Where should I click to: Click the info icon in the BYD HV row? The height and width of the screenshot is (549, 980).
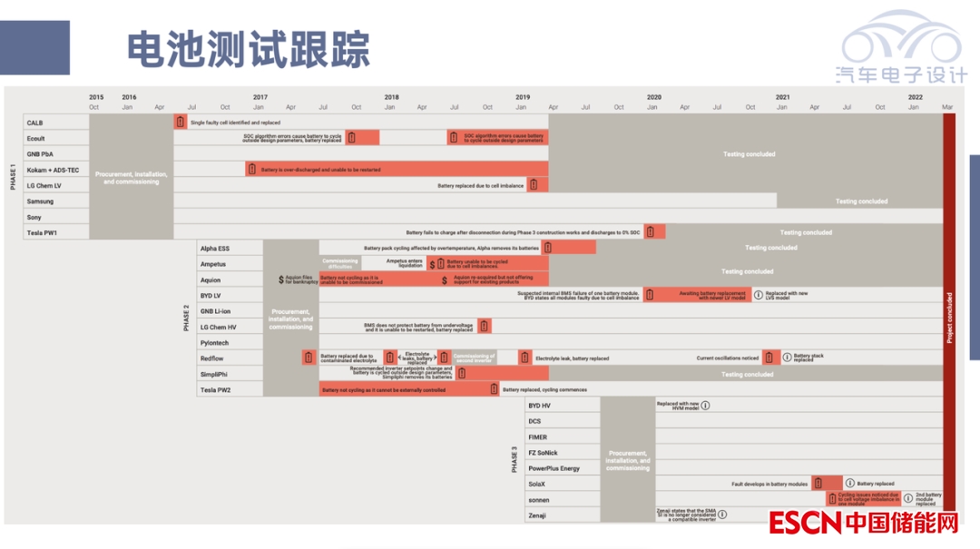[705, 405]
